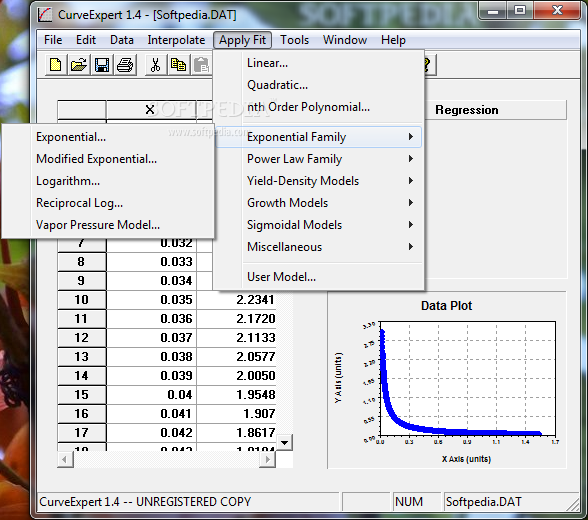Open the Data menu

coord(122,40)
